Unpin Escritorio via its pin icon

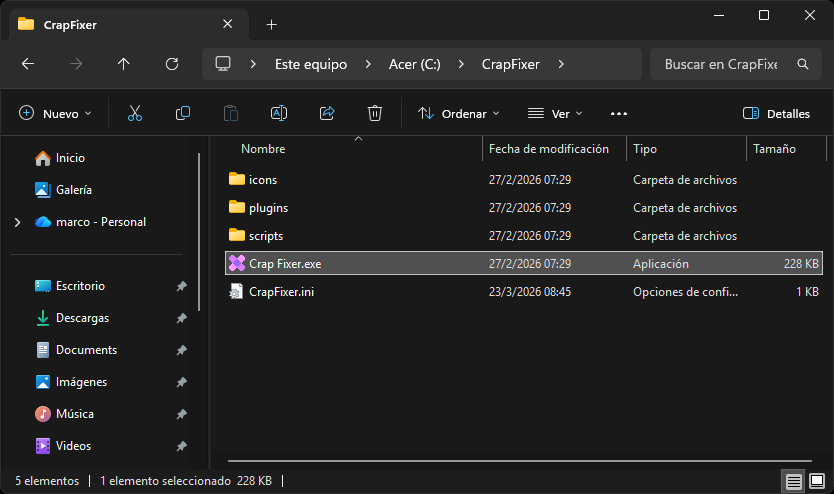tap(181, 286)
